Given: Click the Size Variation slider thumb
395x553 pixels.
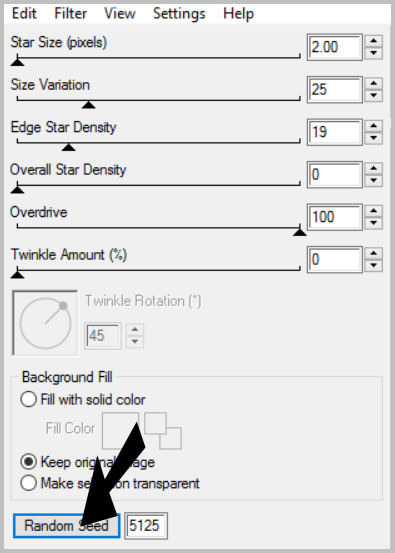Looking at the screenshot, I should [89, 104].
